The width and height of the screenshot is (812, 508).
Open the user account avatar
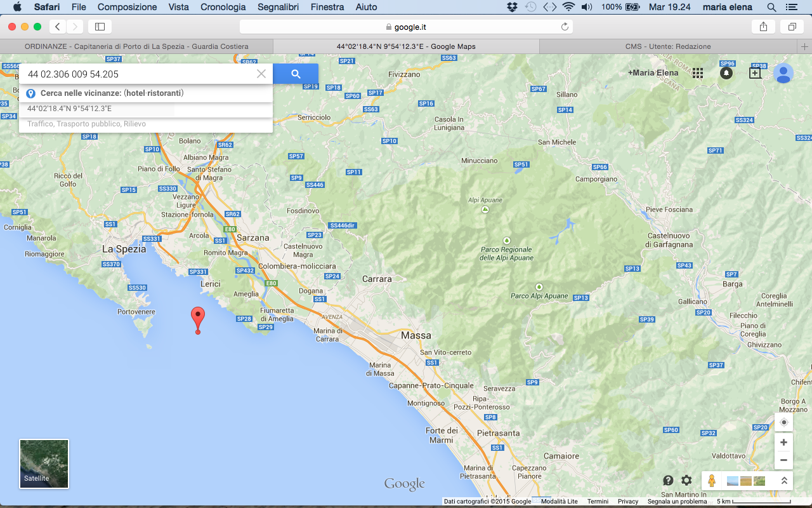[783, 74]
